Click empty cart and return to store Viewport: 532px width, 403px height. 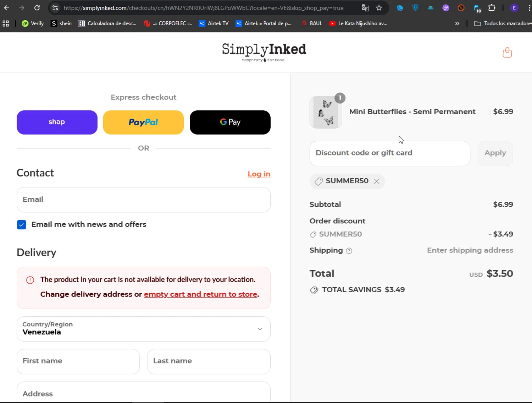200,294
